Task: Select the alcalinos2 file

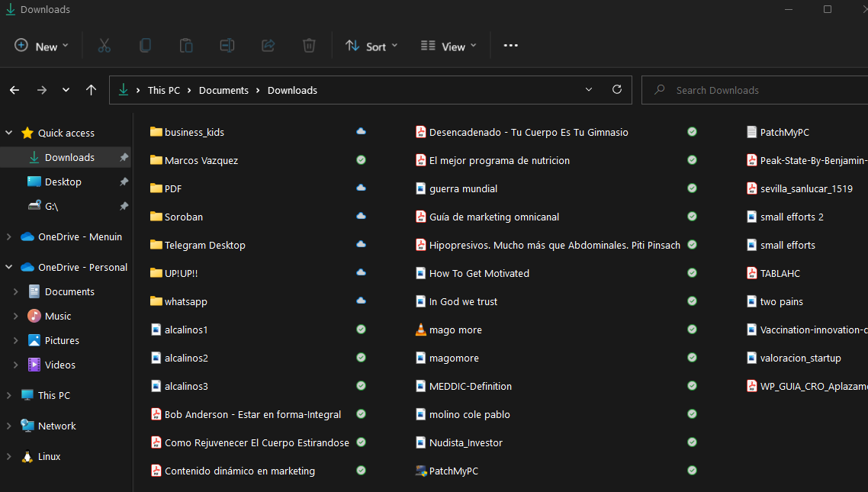Action: pos(179,358)
